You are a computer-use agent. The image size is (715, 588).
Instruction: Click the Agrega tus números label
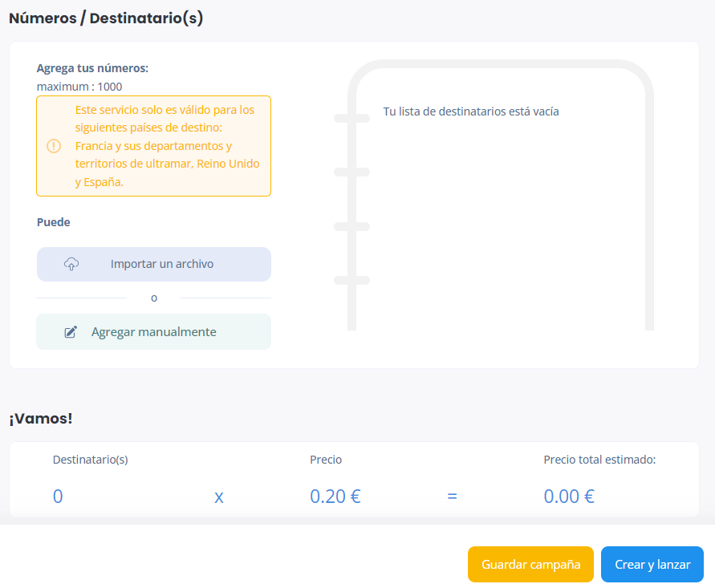click(92, 68)
